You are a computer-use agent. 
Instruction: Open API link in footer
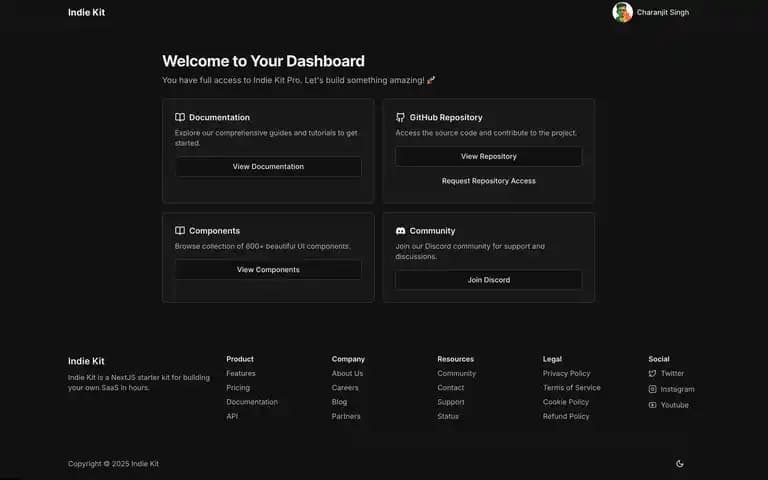tap(232, 416)
